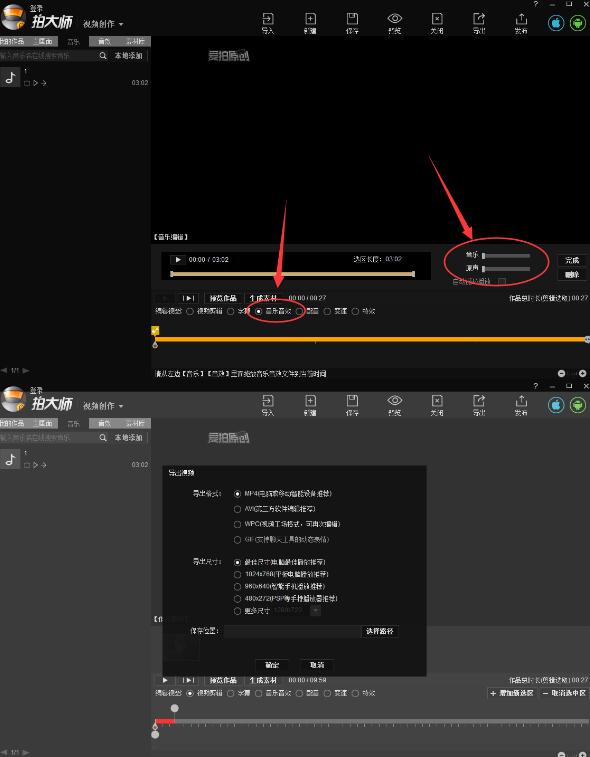This screenshot has height=757, width=590.
Task: Click save location input field
Action: (x=293, y=631)
